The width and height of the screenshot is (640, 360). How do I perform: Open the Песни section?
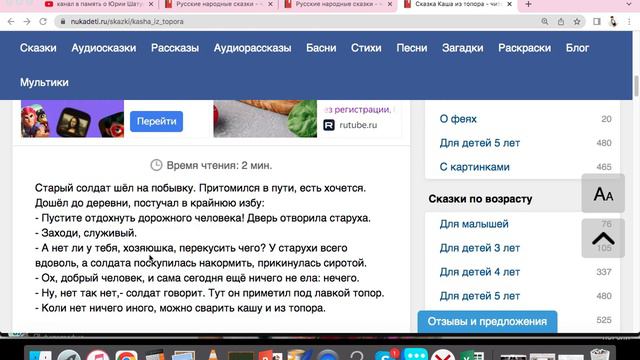click(412, 48)
